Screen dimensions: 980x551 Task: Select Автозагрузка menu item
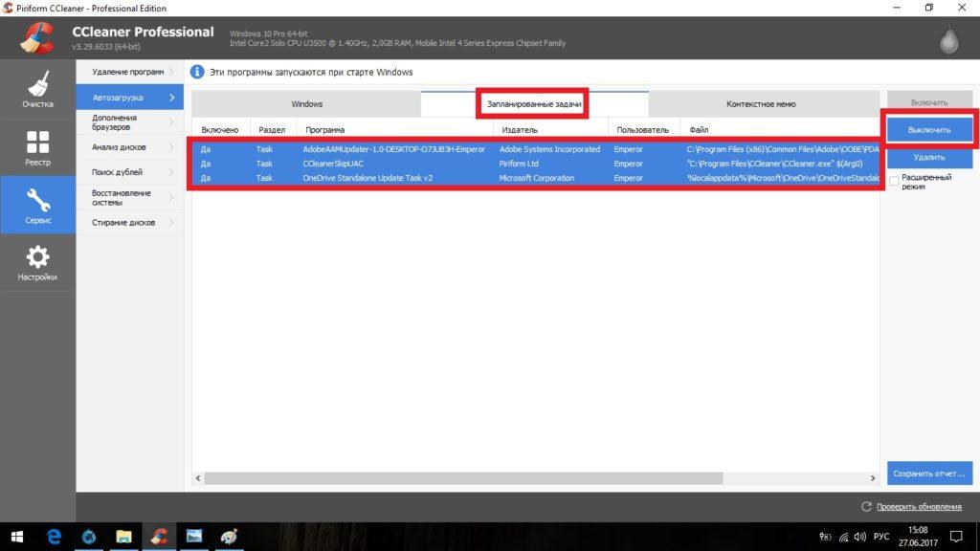point(129,98)
